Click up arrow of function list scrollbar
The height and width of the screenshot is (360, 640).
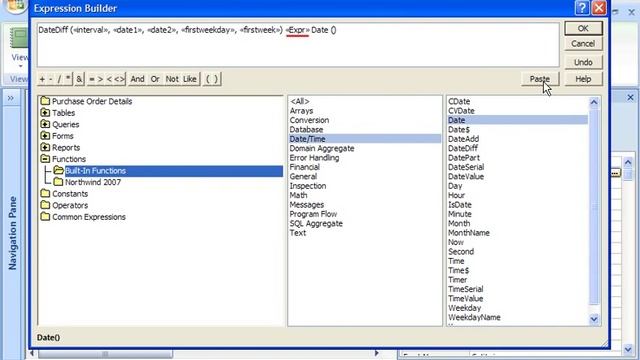[594, 102]
